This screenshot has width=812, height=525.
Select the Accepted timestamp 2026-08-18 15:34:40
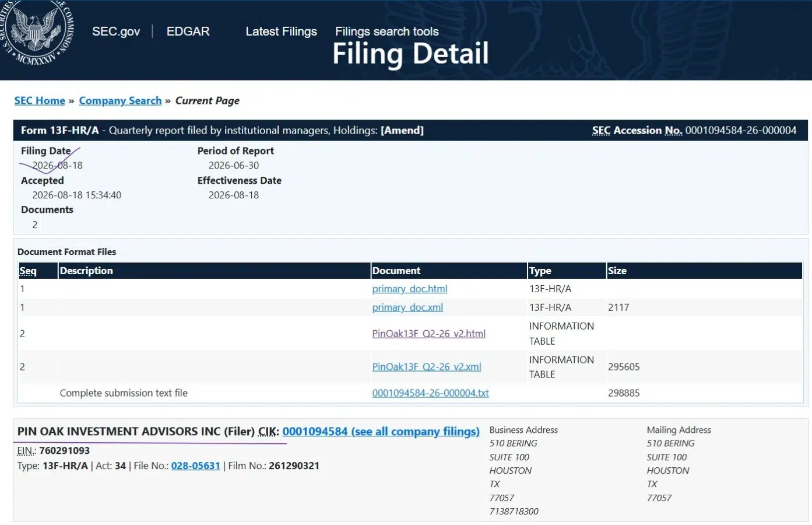pos(77,195)
